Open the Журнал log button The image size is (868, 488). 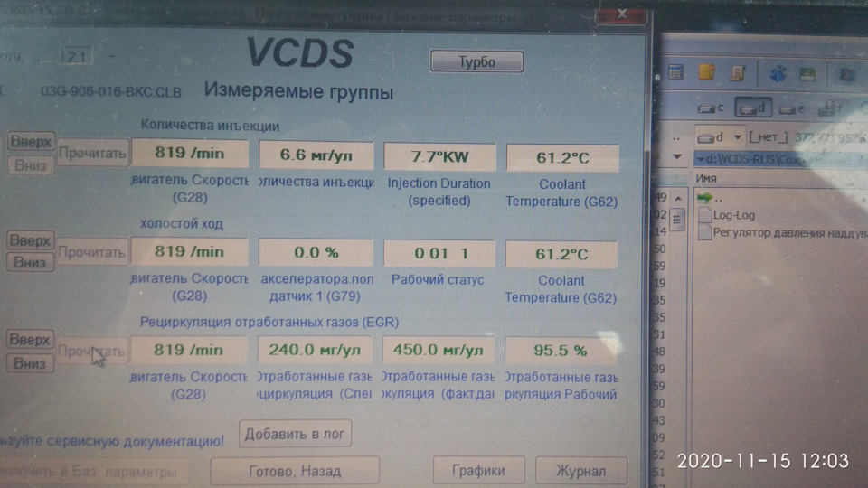580,471
